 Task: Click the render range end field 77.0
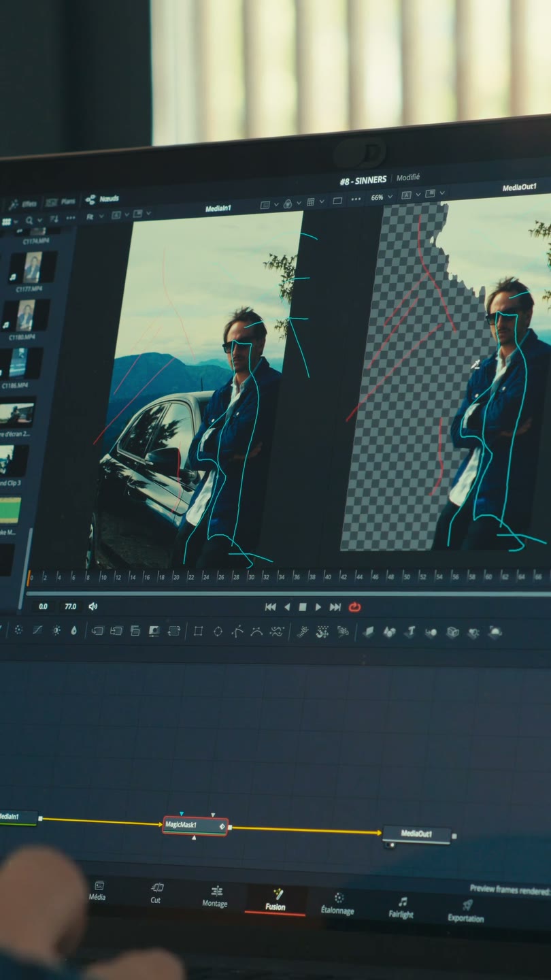70,606
